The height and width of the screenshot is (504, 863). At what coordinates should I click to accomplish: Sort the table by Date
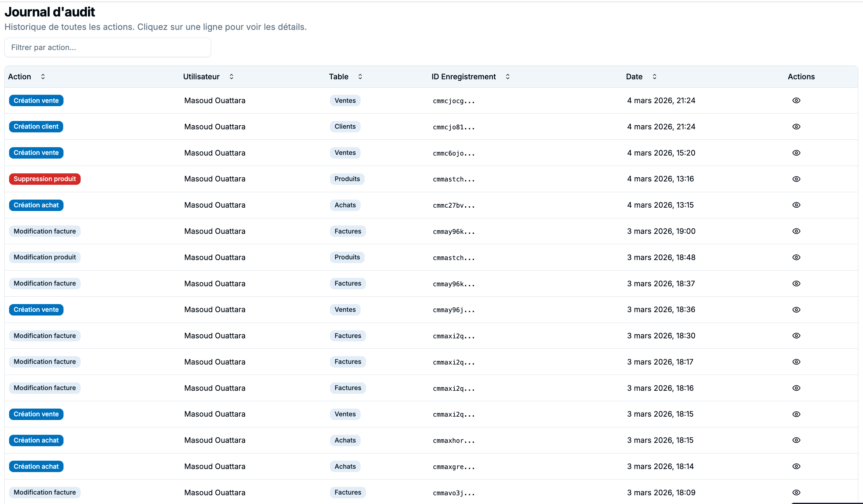tap(654, 77)
